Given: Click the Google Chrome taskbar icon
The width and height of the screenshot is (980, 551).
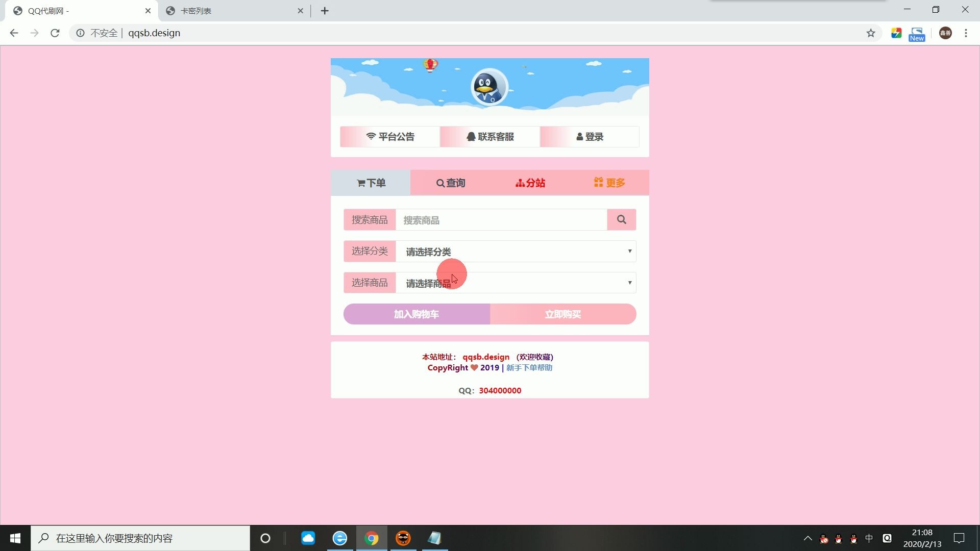Looking at the screenshot, I should [x=372, y=538].
